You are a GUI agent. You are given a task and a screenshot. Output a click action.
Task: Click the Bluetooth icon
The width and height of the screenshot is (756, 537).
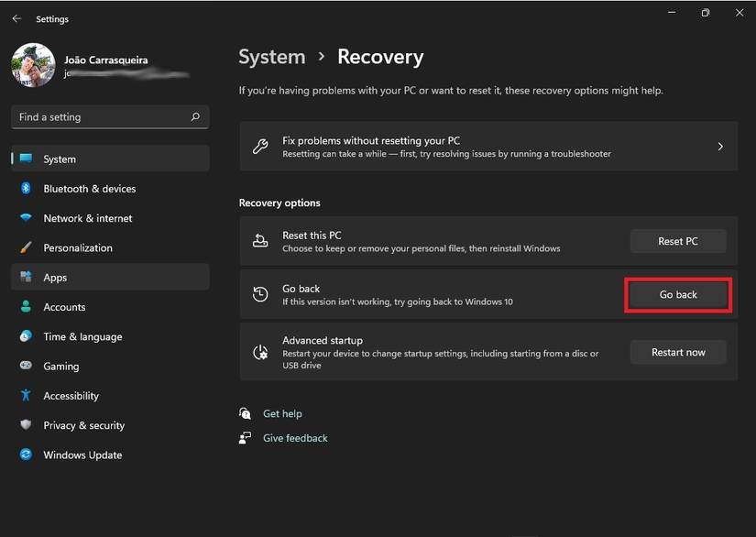pyautogui.click(x=26, y=188)
